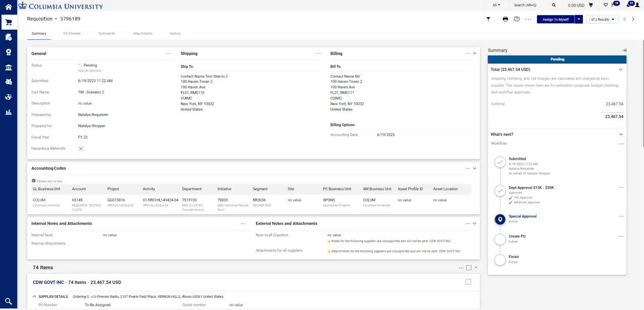Collapse the Accounting Codes chevron
The image size is (644, 310).
tap(475, 168)
